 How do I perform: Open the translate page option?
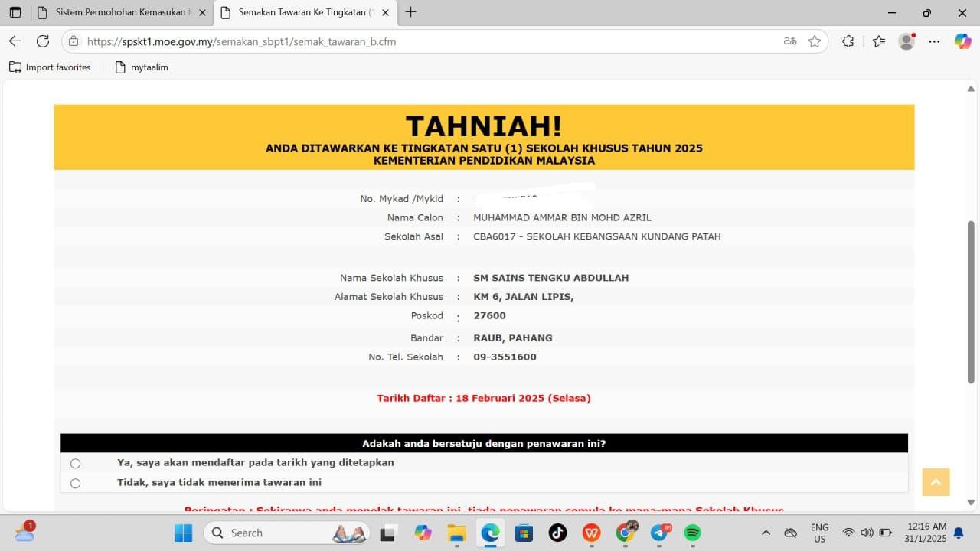790,41
